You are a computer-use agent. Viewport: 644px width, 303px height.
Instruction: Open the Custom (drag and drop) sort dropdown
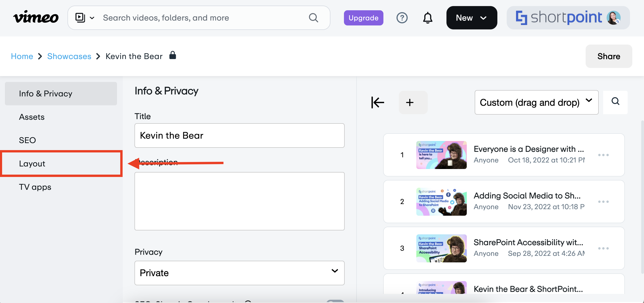click(x=536, y=102)
